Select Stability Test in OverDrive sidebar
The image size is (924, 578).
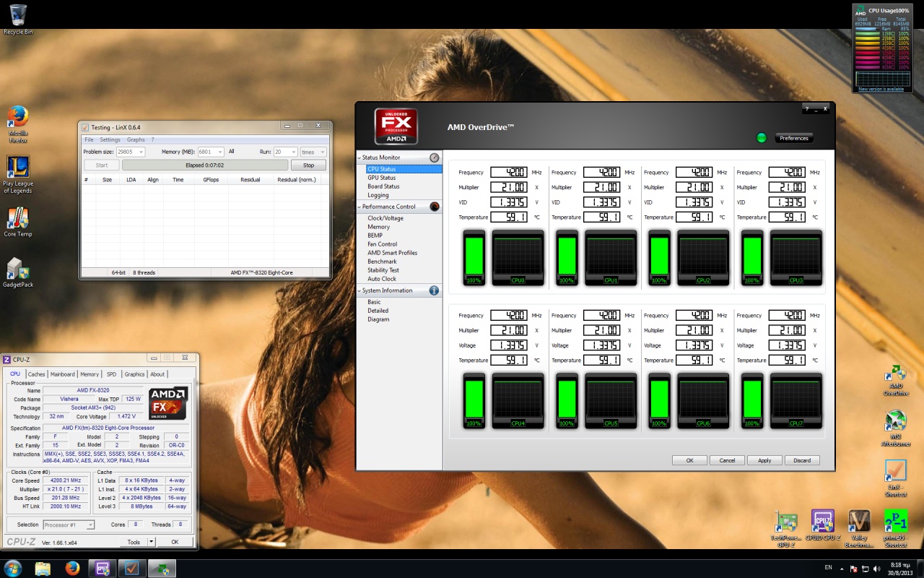383,270
